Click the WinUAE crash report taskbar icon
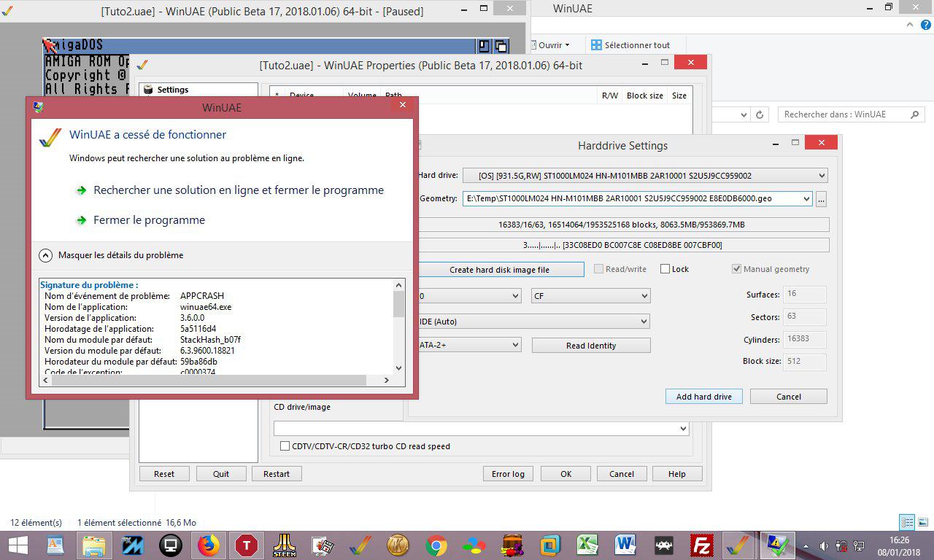 [778, 545]
